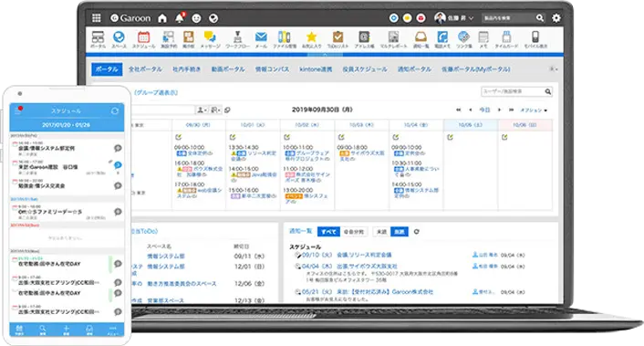
Task: Collapse the application toolbar using the blue chevron
Action: pyautogui.click(x=325, y=54)
